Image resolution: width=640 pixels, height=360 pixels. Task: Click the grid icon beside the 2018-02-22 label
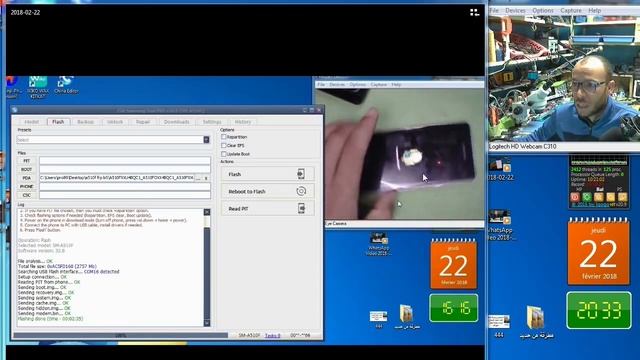point(474,13)
